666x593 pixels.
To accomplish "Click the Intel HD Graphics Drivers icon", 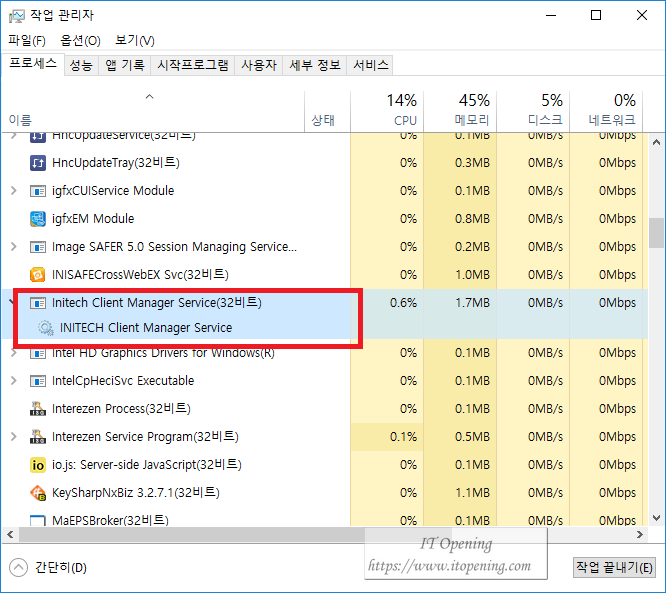I will tap(38, 353).
